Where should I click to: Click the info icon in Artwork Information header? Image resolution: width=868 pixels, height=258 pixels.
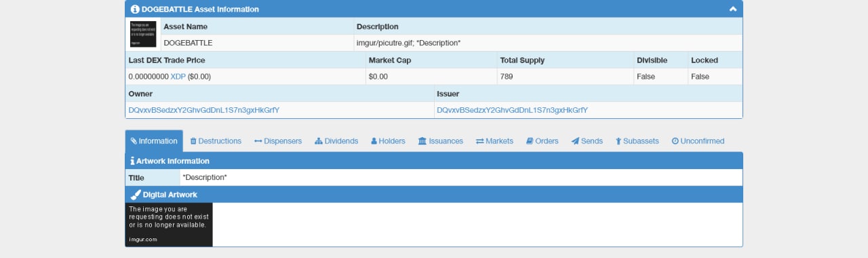pos(132,161)
